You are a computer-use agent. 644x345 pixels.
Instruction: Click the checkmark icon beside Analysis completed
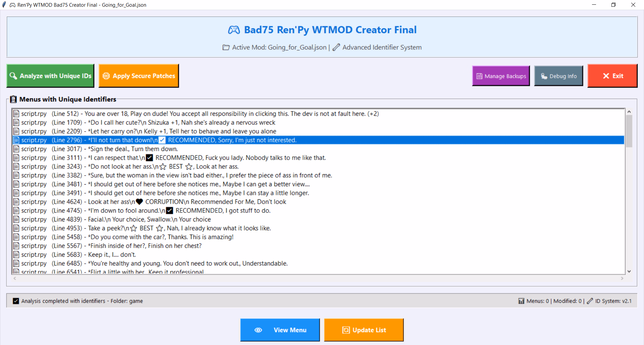(16, 301)
